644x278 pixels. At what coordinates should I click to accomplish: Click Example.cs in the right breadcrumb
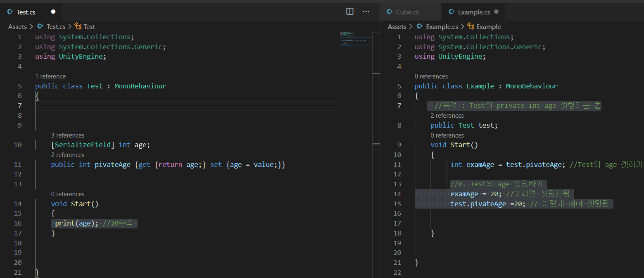[x=442, y=26]
